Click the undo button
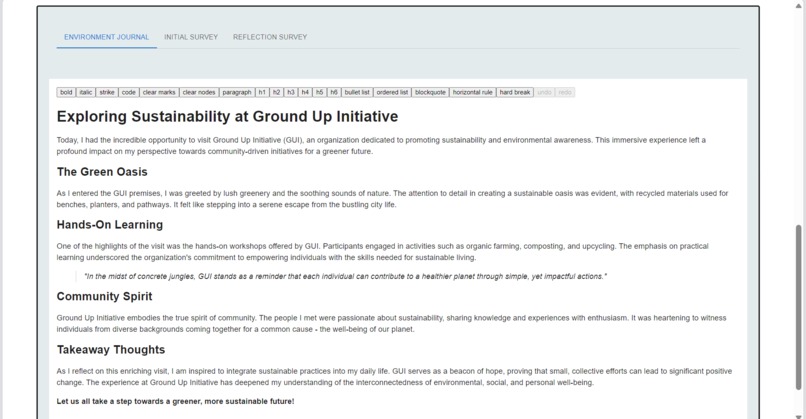Image resolution: width=806 pixels, height=419 pixels. (x=544, y=93)
